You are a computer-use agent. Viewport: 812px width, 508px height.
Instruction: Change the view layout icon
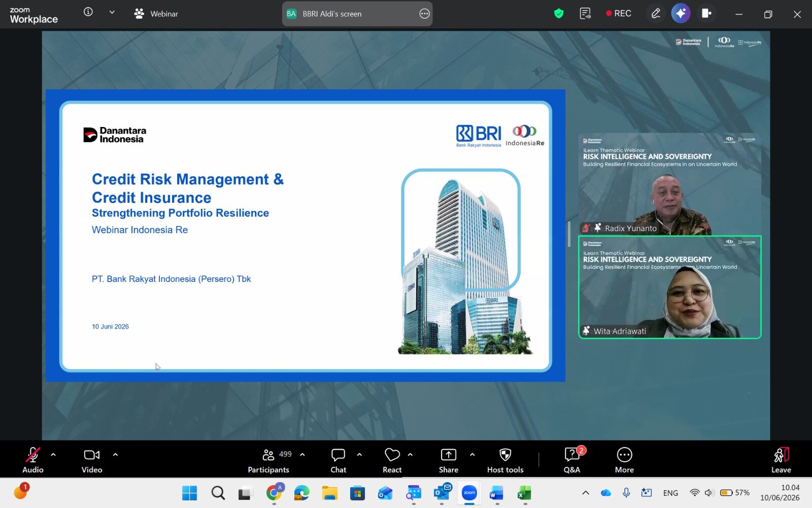pyautogui.click(x=706, y=14)
